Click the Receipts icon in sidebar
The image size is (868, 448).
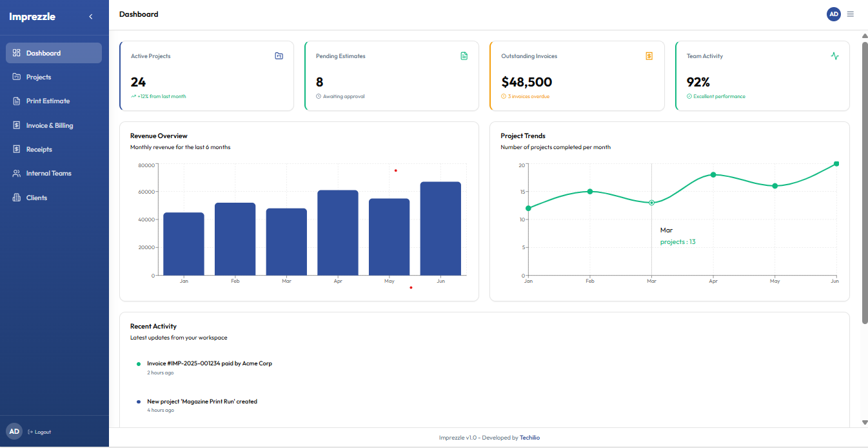[x=17, y=149]
